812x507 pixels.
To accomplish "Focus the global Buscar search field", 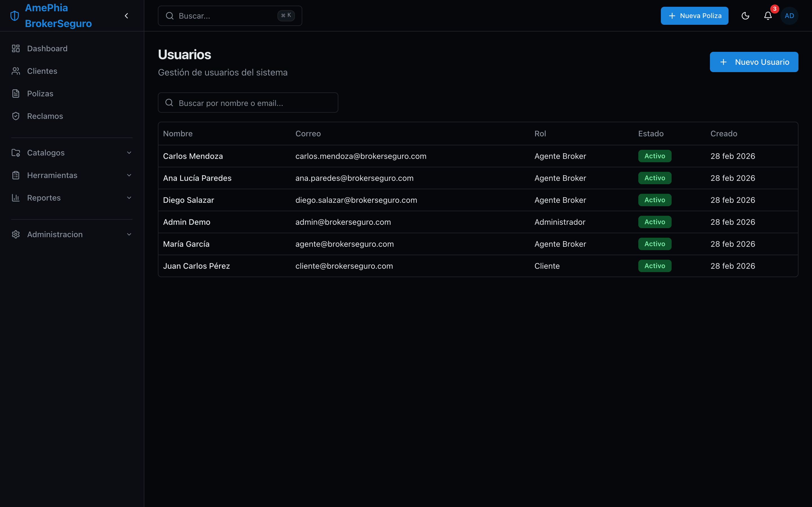I will pos(230,16).
